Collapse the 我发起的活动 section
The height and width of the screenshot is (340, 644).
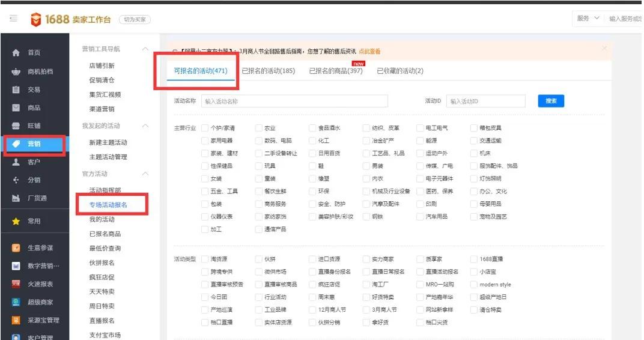tap(145, 126)
